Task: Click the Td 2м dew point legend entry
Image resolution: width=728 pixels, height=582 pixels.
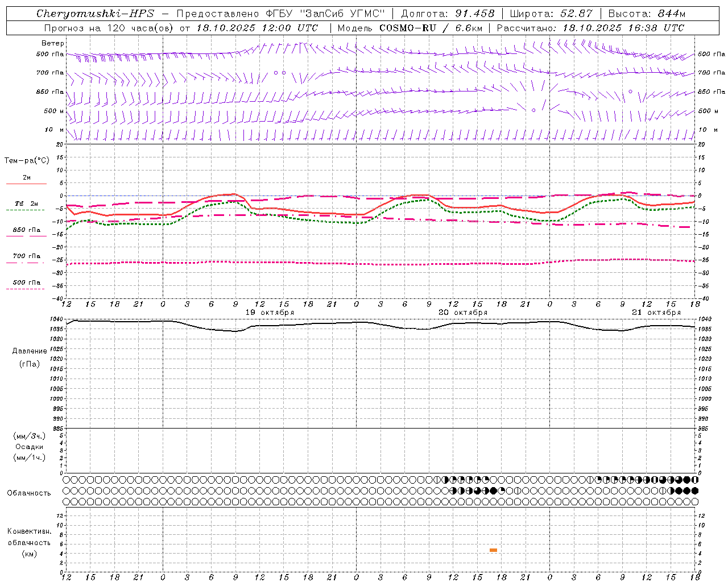Action: pos(27,203)
